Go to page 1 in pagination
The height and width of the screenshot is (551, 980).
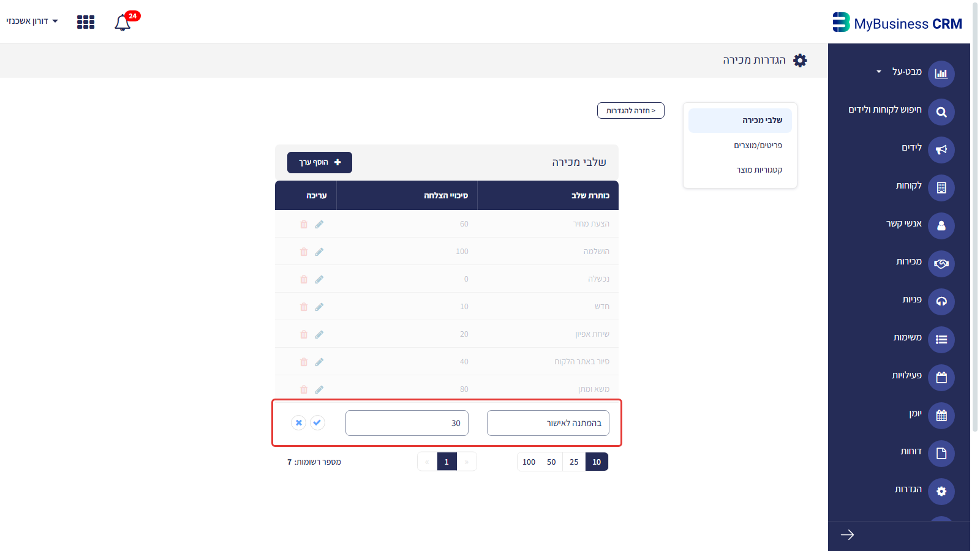coord(447,462)
